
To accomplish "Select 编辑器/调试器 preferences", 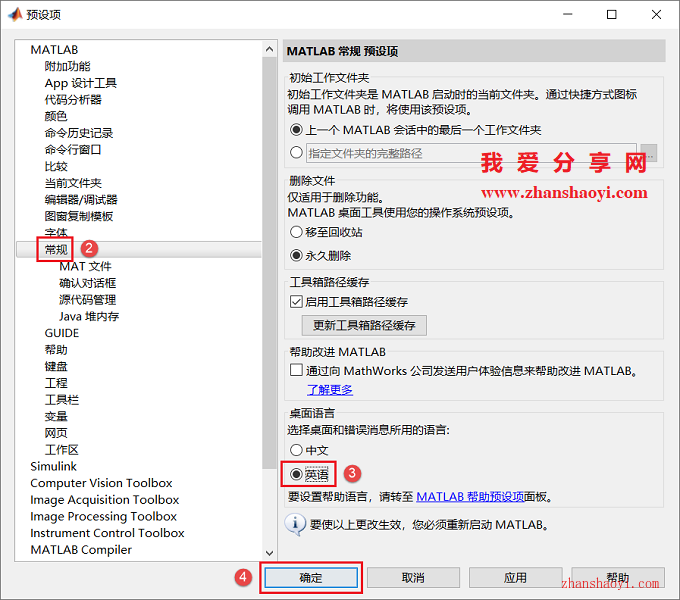I will tap(81, 199).
